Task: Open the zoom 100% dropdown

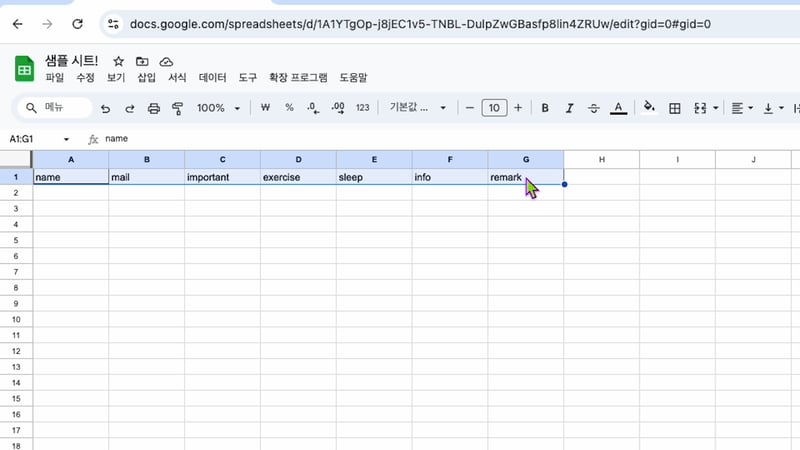Action: point(218,108)
